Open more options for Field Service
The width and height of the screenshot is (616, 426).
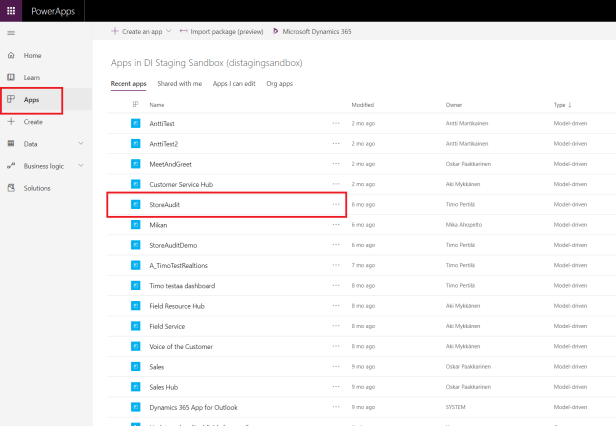tap(336, 326)
